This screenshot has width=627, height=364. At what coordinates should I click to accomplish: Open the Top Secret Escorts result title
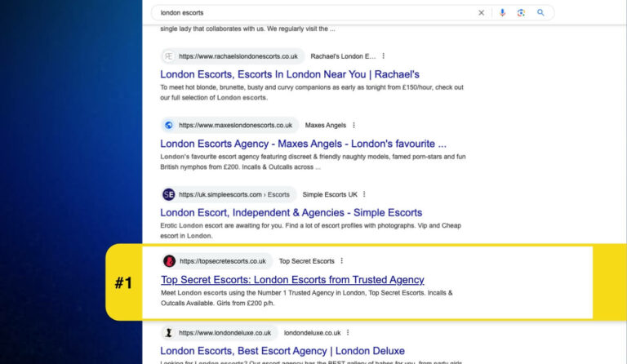(x=292, y=280)
